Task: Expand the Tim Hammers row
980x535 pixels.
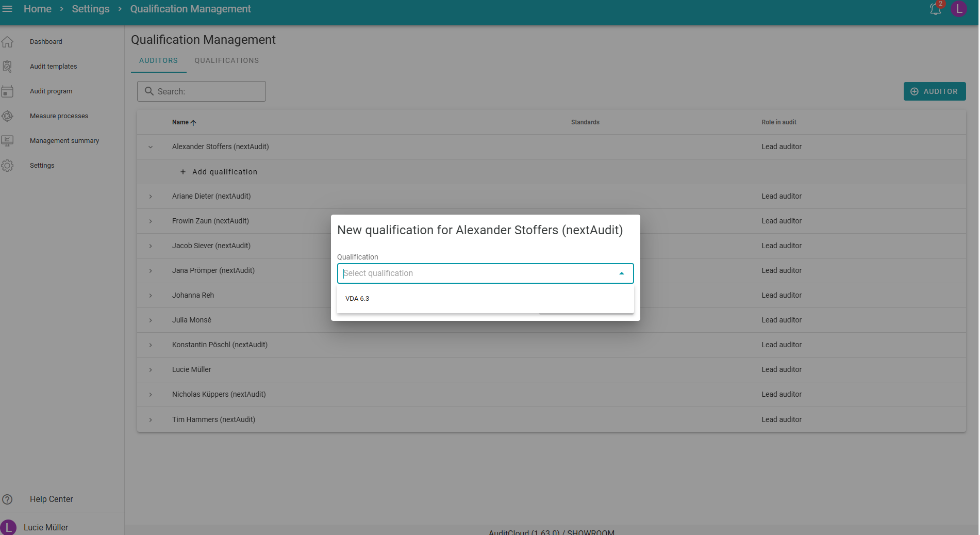Action: tap(151, 420)
